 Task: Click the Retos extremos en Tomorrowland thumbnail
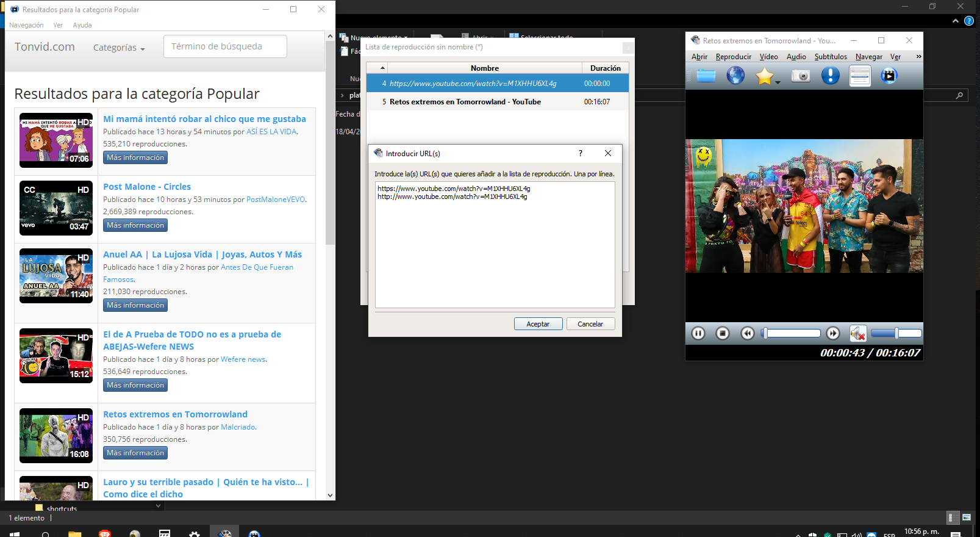pyautogui.click(x=56, y=436)
